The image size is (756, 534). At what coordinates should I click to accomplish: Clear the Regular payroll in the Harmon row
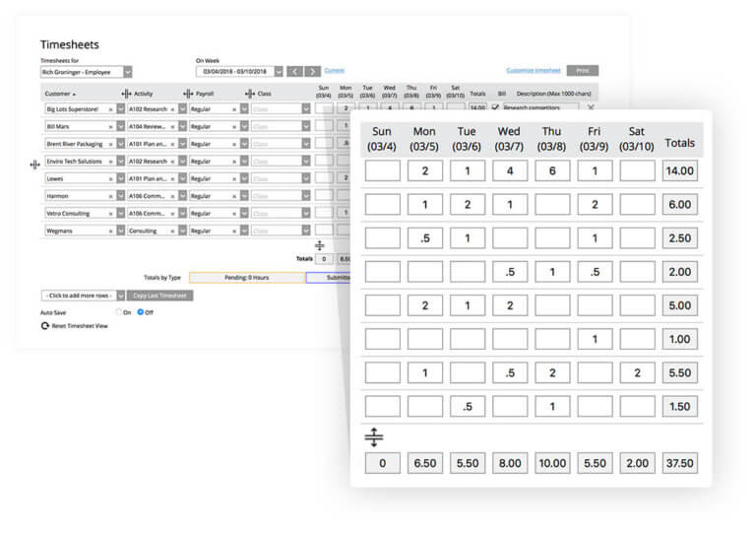pyautogui.click(x=234, y=196)
